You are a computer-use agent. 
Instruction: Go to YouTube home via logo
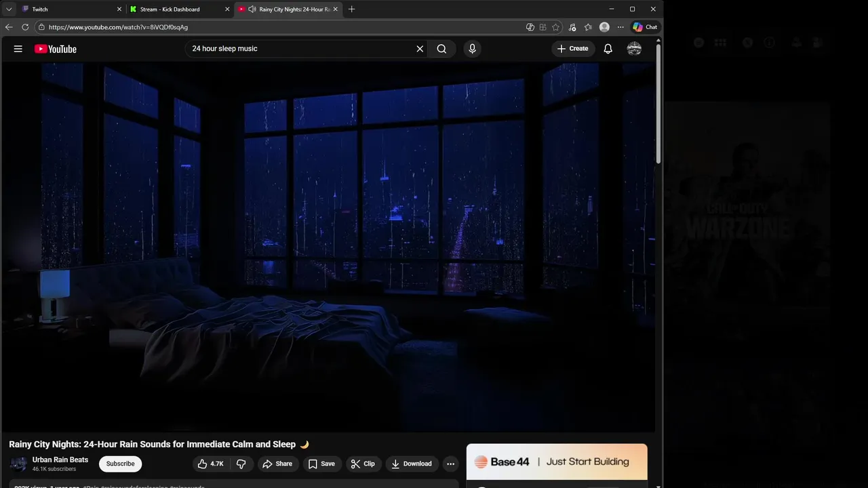[56, 49]
